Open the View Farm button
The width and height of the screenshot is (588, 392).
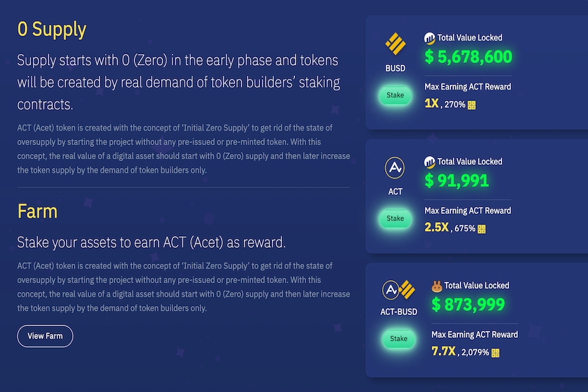click(x=45, y=336)
